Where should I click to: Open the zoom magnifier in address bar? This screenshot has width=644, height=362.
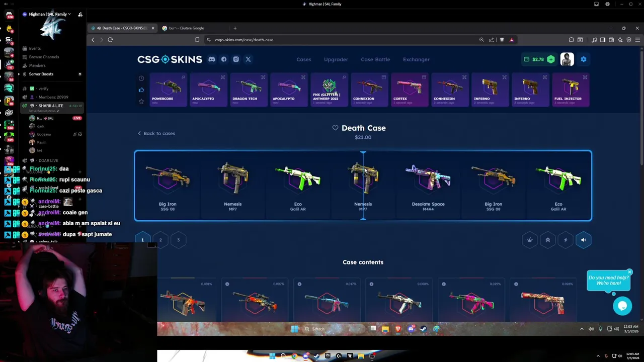pyautogui.click(x=481, y=40)
